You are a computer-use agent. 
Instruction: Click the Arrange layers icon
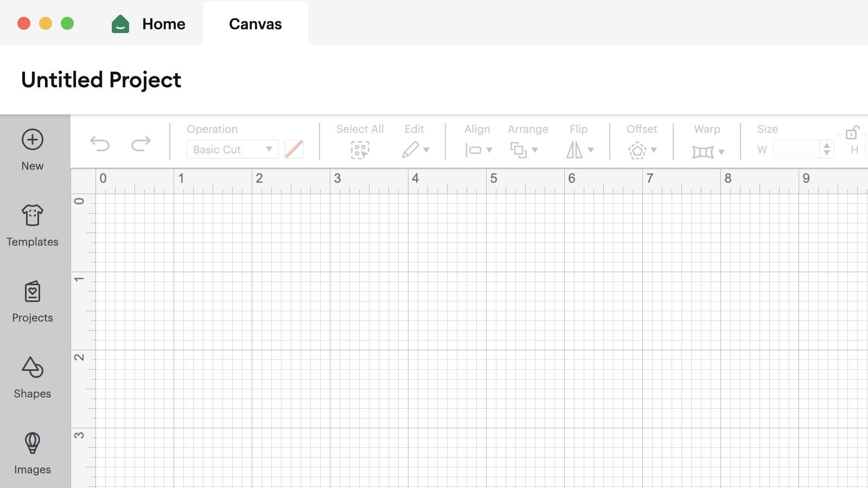point(519,150)
